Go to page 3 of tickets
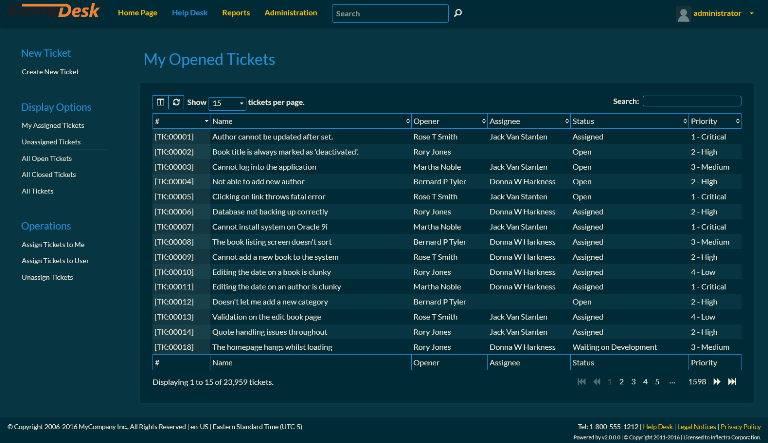768x443 pixels. (x=633, y=382)
